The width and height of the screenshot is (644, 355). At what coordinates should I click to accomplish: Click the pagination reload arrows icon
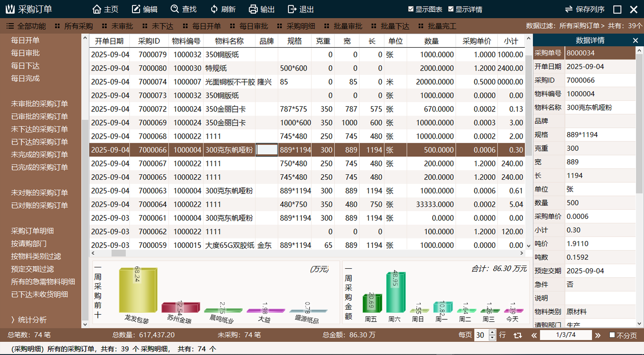(x=517, y=335)
